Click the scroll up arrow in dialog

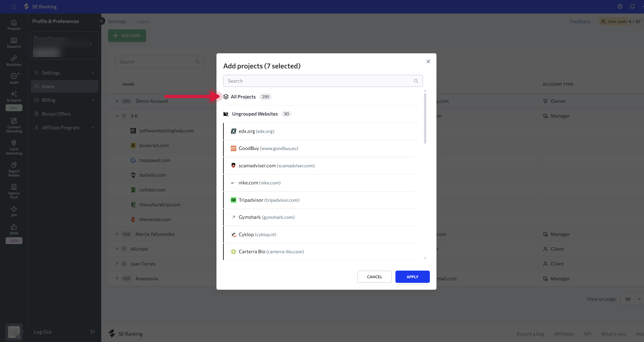point(425,91)
